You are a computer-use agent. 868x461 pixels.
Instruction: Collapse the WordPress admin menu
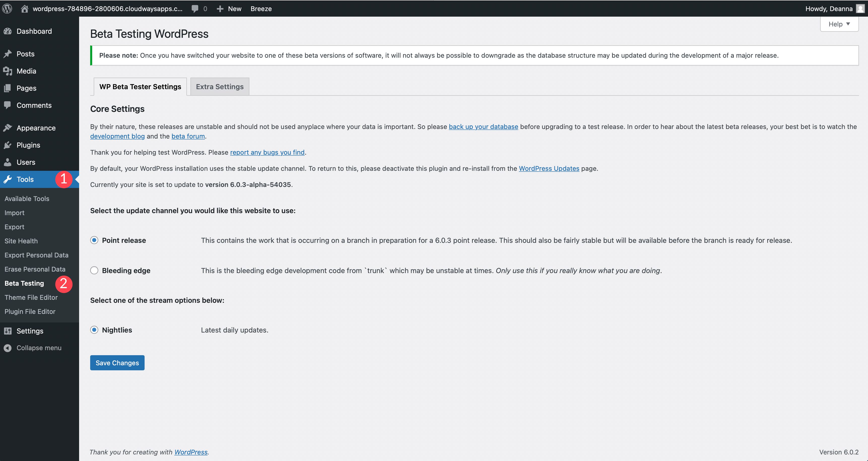[x=39, y=347]
